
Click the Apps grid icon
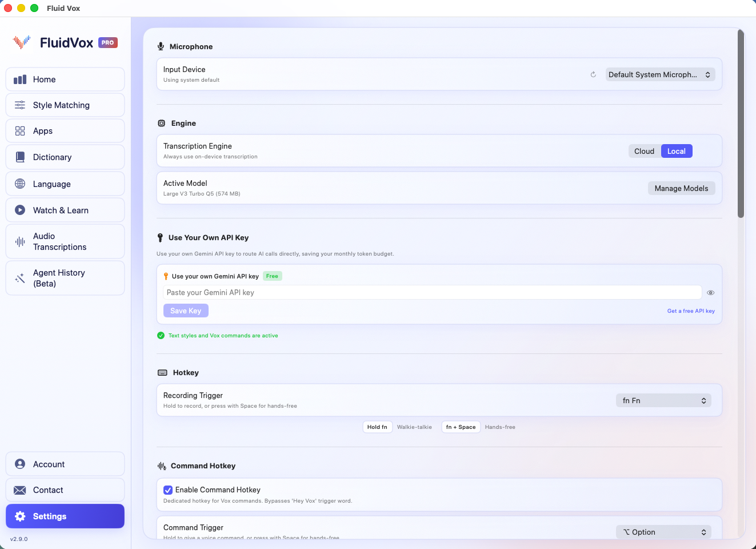pos(20,130)
